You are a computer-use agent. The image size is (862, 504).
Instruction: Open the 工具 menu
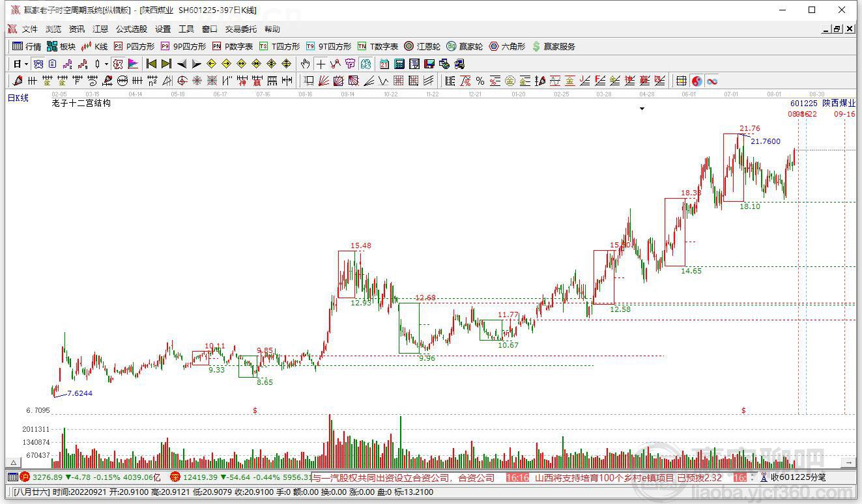click(x=186, y=29)
